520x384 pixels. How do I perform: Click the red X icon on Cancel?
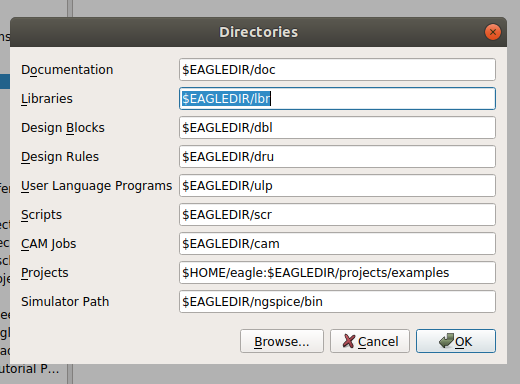349,341
